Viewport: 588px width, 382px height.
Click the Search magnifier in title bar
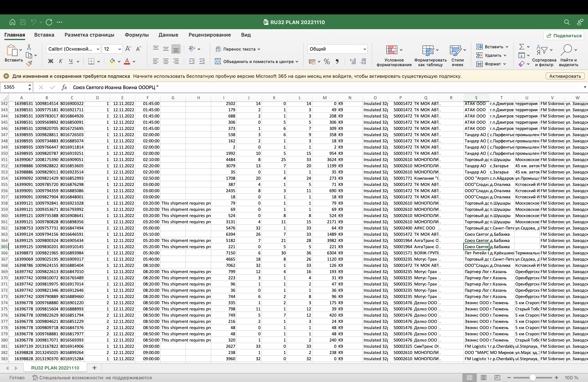coord(567,22)
